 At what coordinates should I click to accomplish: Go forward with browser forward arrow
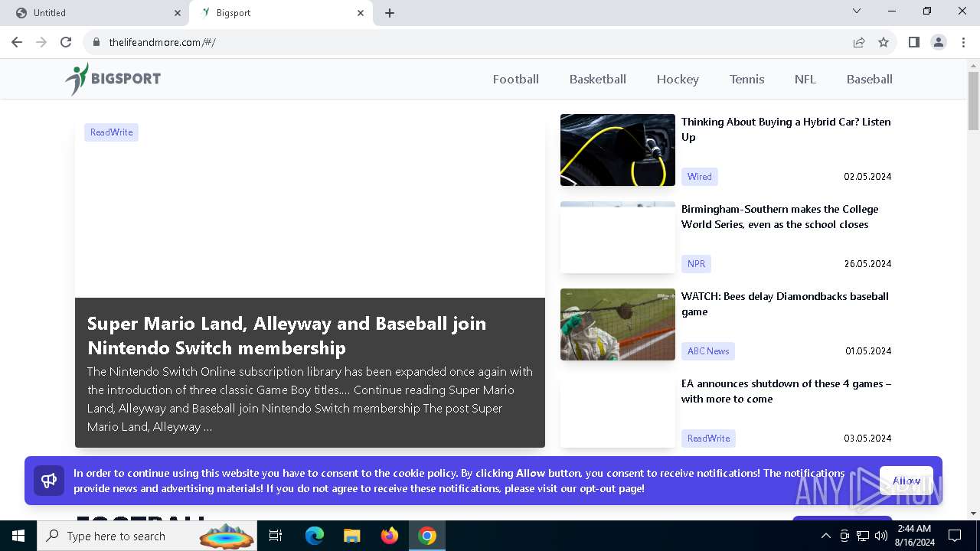pyautogui.click(x=41, y=42)
